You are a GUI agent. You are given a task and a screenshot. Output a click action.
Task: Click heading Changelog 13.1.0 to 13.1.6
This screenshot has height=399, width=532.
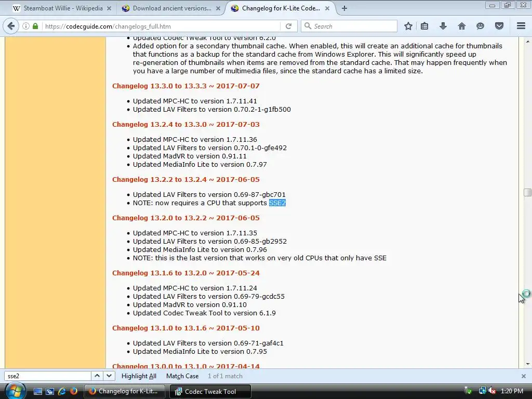(186, 328)
